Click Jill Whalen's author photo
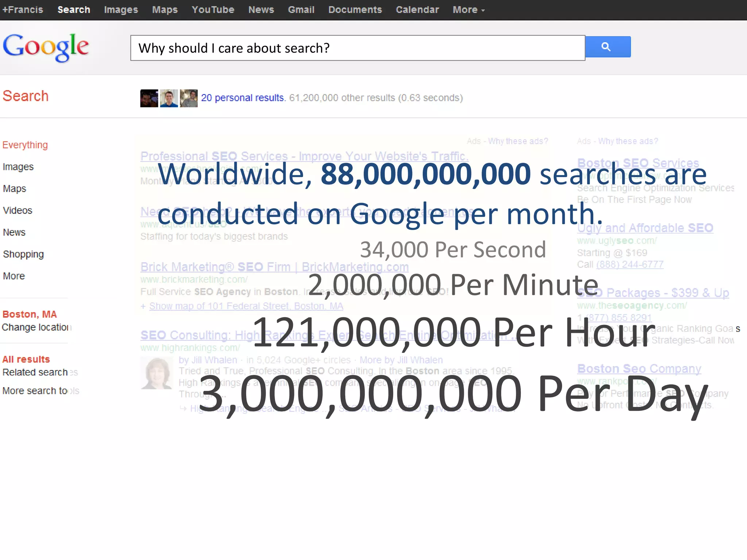The height and width of the screenshot is (560, 747). pos(157,373)
